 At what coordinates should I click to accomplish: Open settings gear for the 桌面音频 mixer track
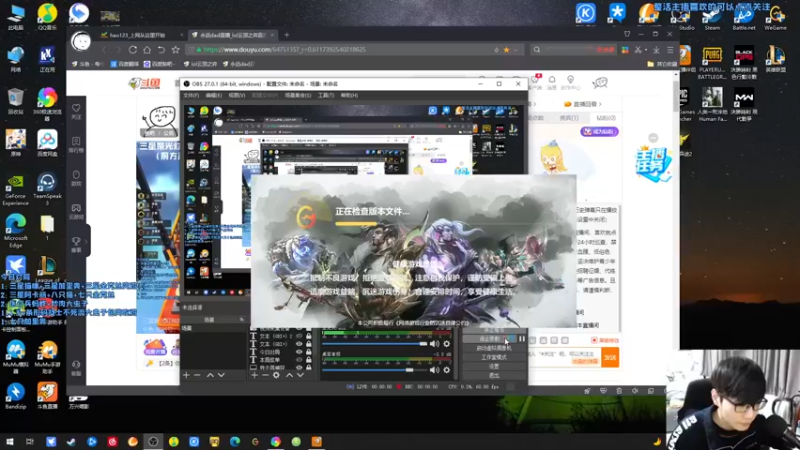pos(447,370)
